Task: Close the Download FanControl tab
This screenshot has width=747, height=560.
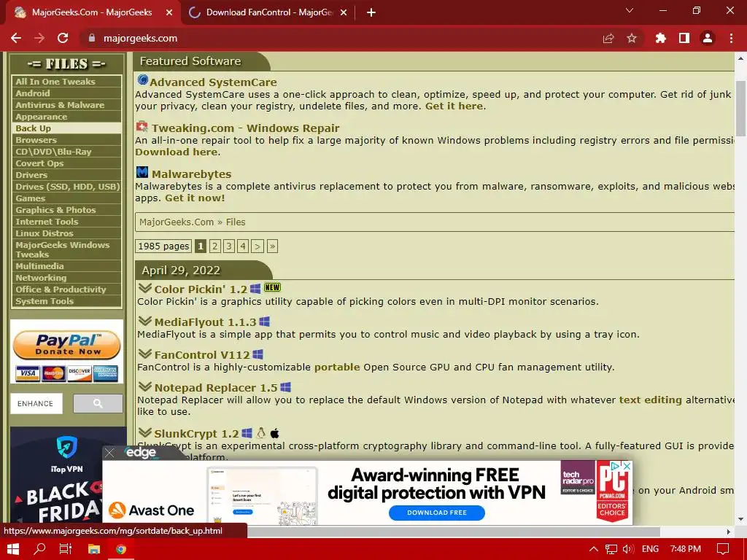Action: point(344,13)
